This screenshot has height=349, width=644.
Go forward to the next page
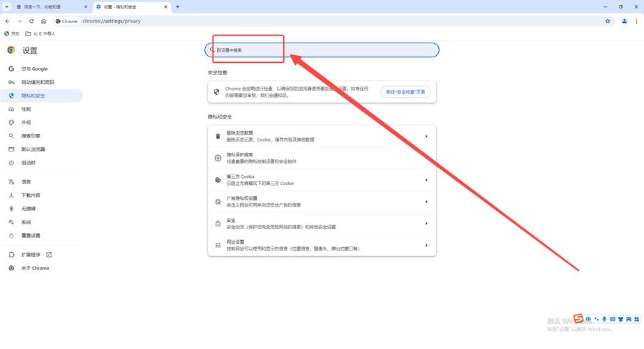point(20,21)
